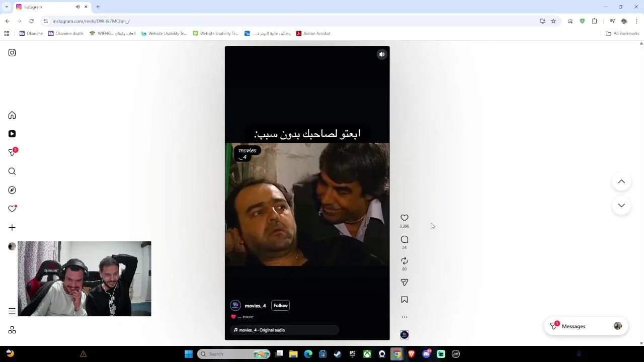
Task: Open a new browser tab
Action: pyautogui.click(x=98, y=7)
